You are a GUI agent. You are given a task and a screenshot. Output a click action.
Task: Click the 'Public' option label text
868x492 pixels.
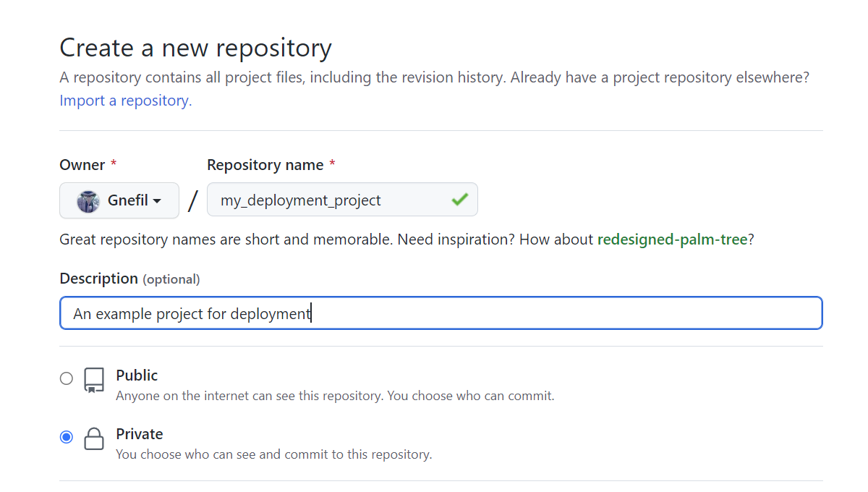click(x=137, y=376)
